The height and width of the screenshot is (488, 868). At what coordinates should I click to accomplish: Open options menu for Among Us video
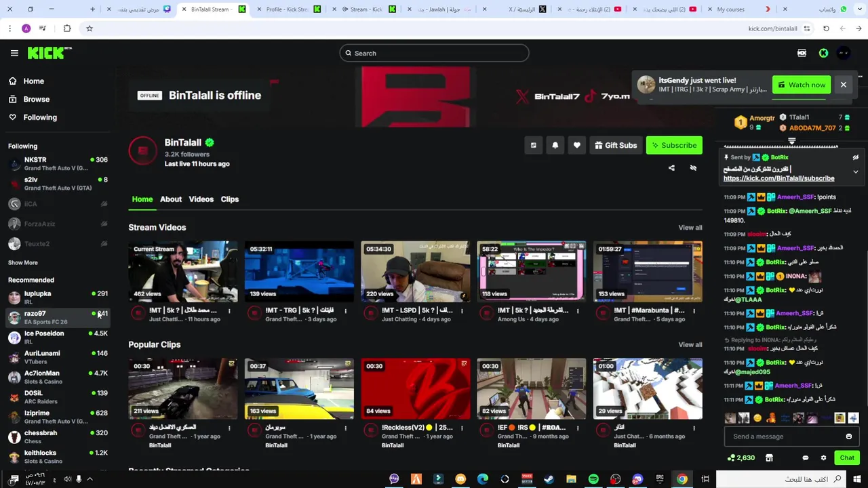pos(578,312)
